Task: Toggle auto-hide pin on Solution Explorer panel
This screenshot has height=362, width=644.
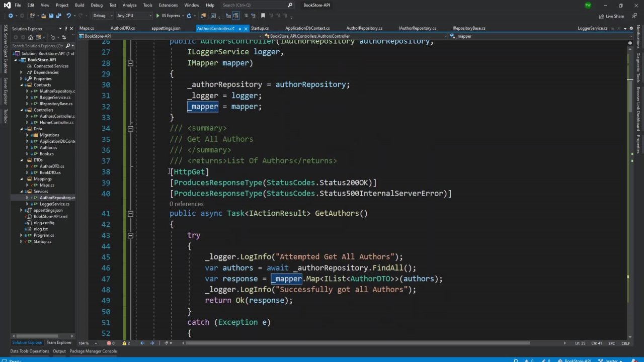Action: [x=66, y=29]
